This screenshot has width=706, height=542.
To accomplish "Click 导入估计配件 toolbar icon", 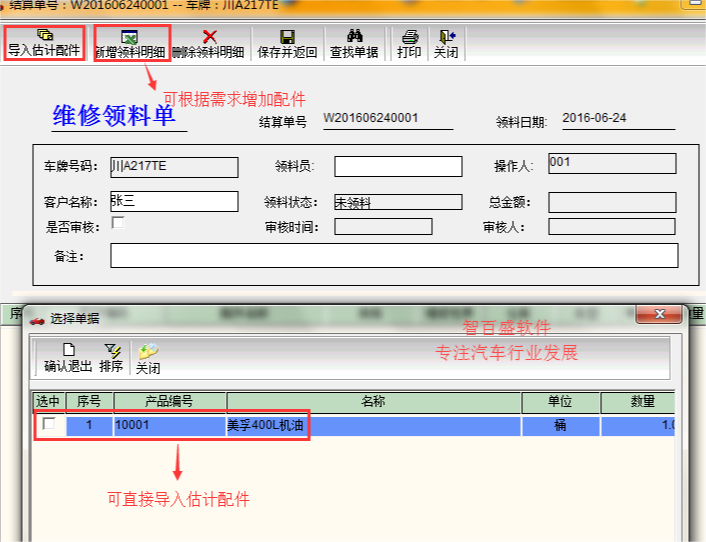I will pos(45,35).
